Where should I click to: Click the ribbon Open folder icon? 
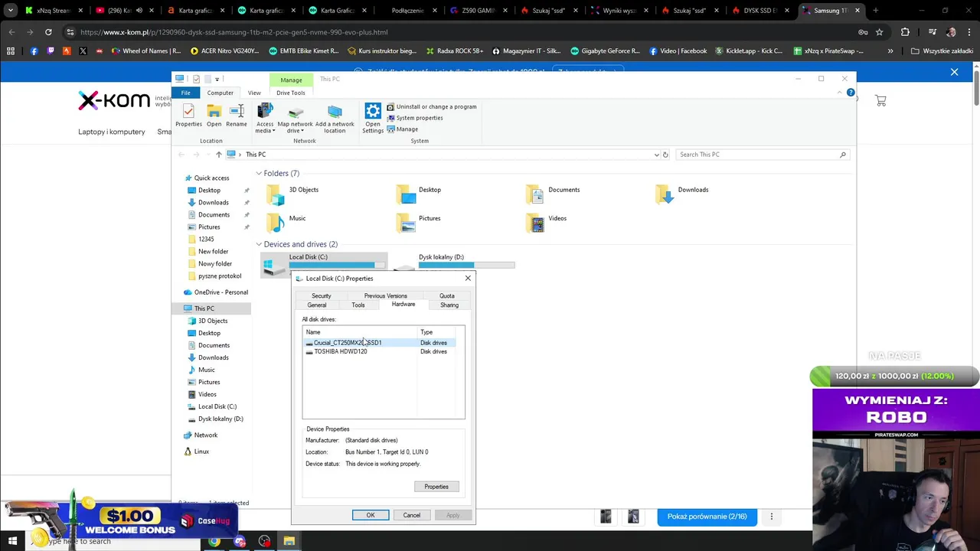coord(214,116)
